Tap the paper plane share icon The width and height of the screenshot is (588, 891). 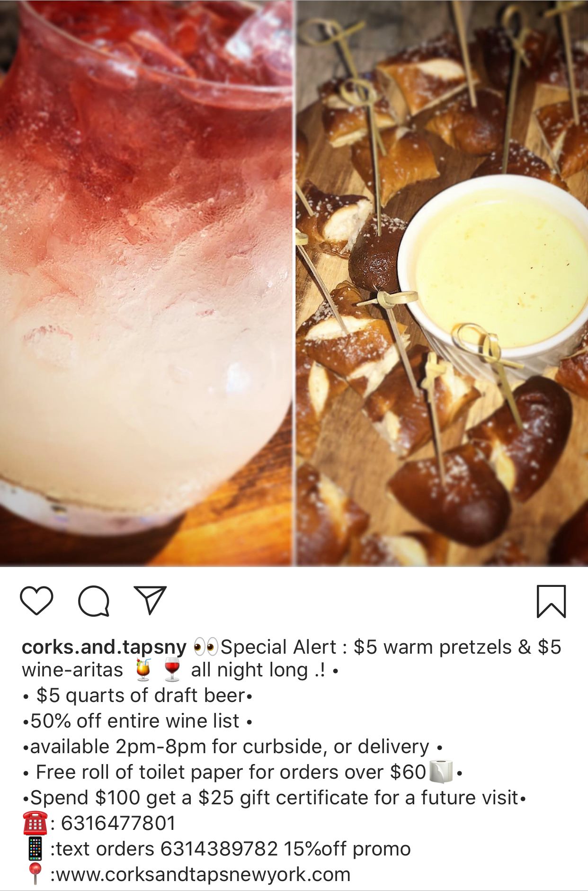[x=150, y=600]
